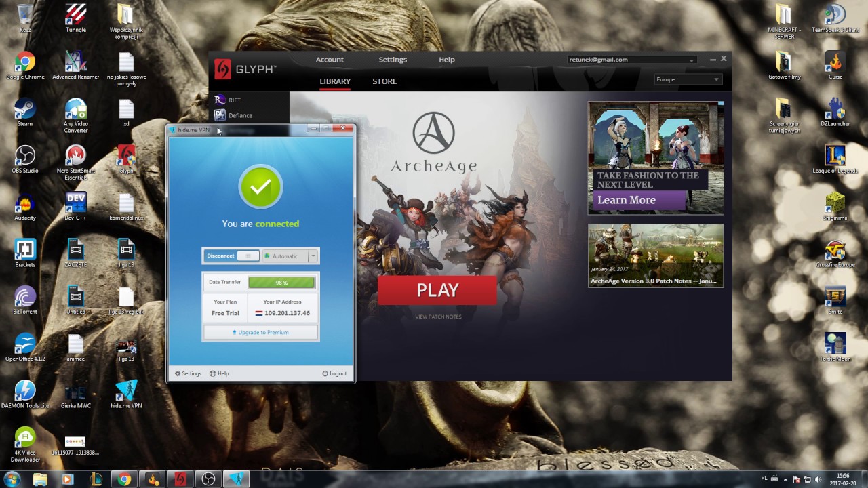Click the PL language indicator on the taskbar
The image size is (868, 488).
(764, 479)
